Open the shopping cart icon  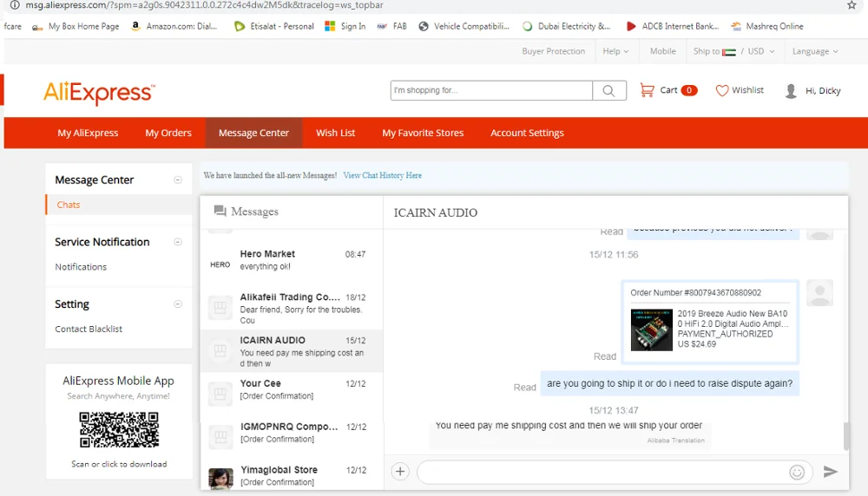click(647, 90)
